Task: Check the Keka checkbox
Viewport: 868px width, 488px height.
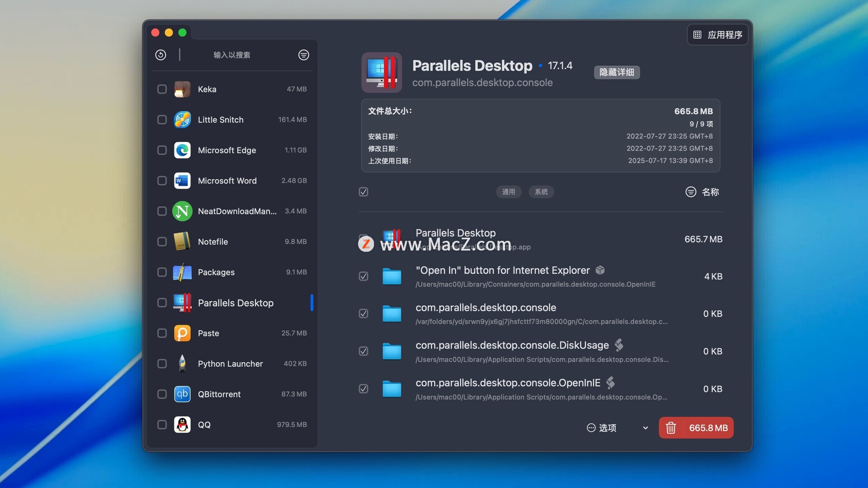Action: pos(162,89)
